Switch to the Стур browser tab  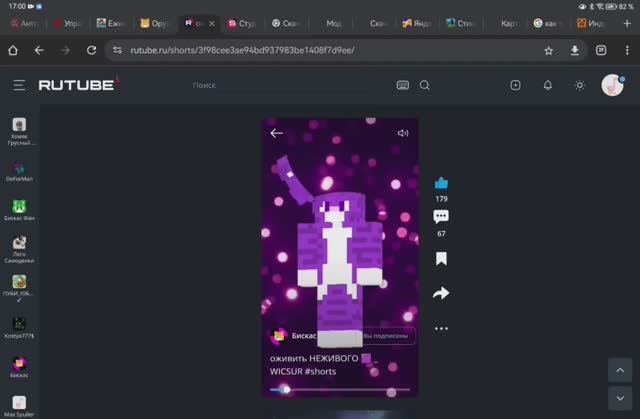click(x=242, y=23)
